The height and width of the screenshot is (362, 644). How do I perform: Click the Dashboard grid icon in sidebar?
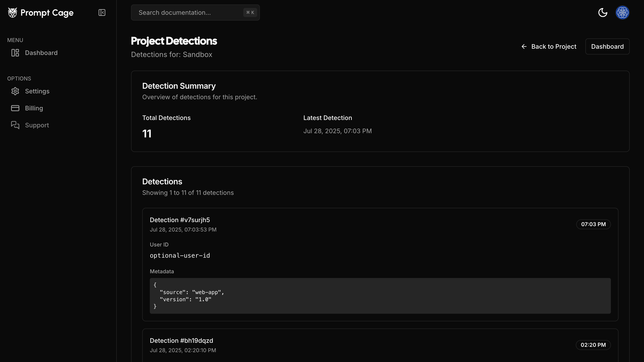[x=15, y=53]
